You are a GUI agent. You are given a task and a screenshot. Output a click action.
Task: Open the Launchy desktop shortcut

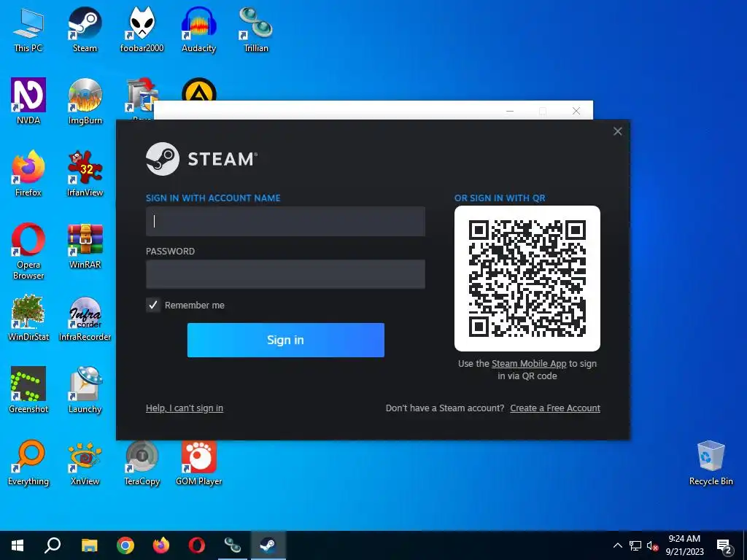point(85,391)
